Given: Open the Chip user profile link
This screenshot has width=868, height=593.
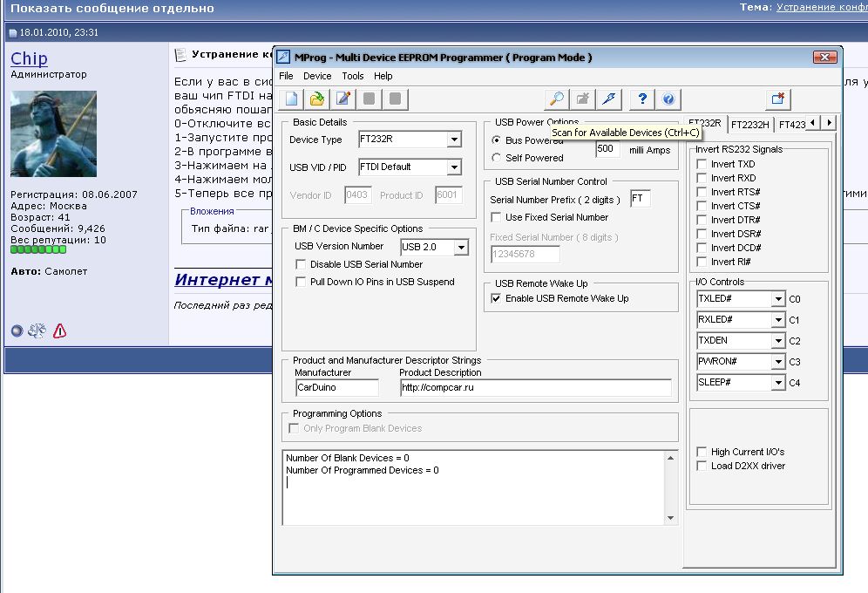Looking at the screenshot, I should coord(29,58).
